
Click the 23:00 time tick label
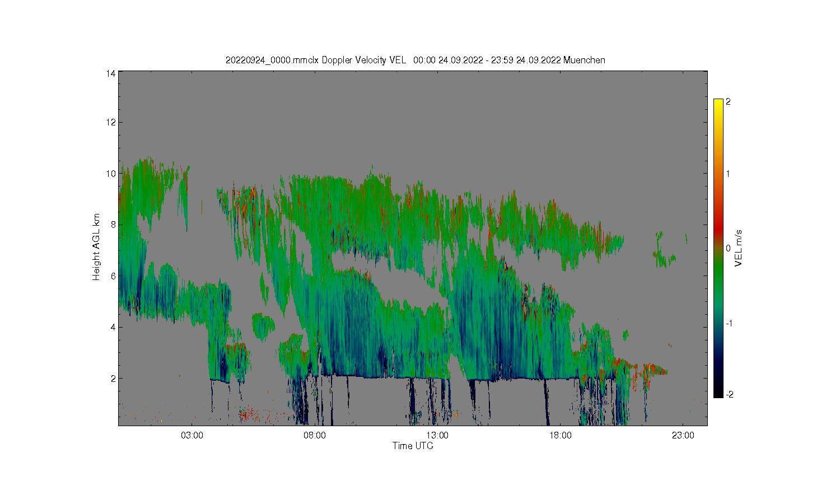683,436
